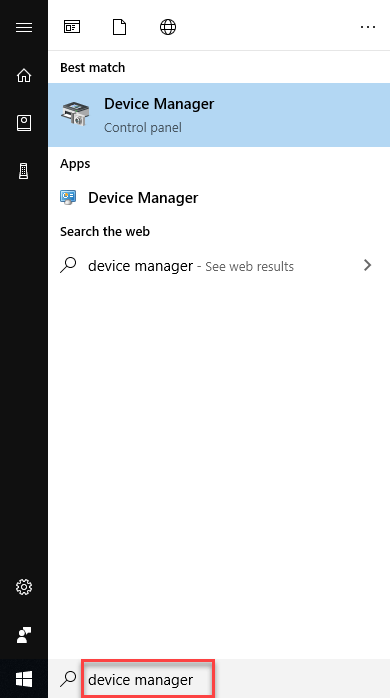390x698 pixels.
Task: Go to Home in the sidebar
Action: (24, 76)
